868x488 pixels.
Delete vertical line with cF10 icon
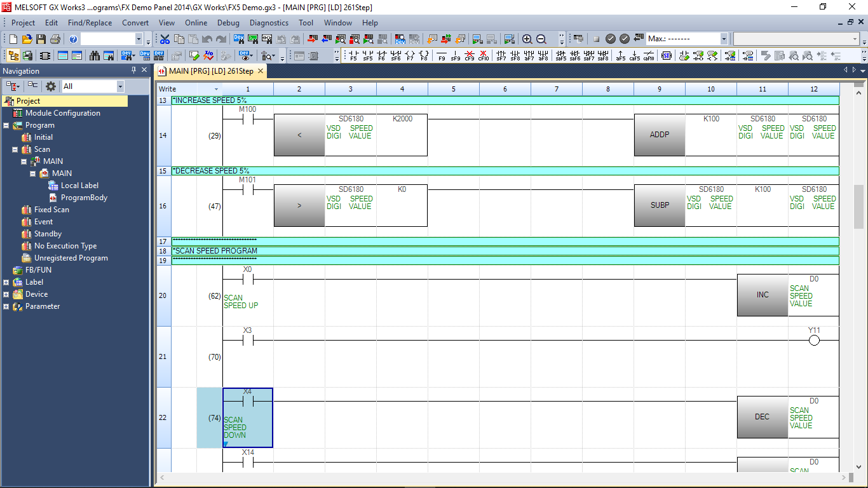click(484, 55)
